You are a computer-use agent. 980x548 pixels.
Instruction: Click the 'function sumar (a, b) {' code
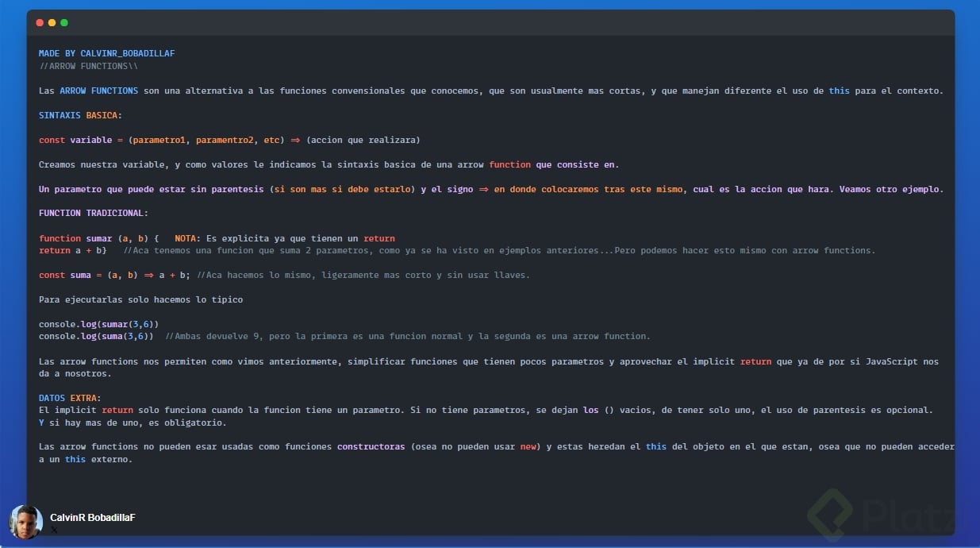(x=99, y=238)
